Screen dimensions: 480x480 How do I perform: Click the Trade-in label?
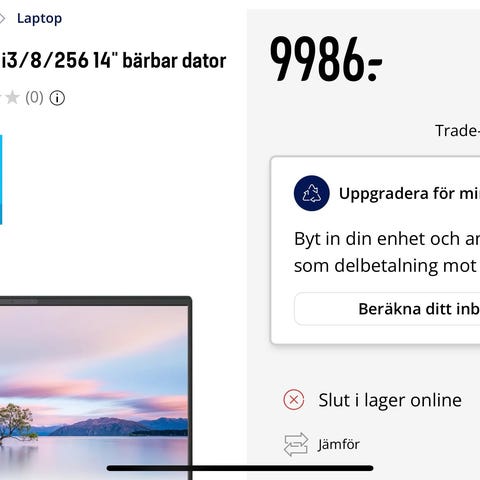(x=457, y=131)
